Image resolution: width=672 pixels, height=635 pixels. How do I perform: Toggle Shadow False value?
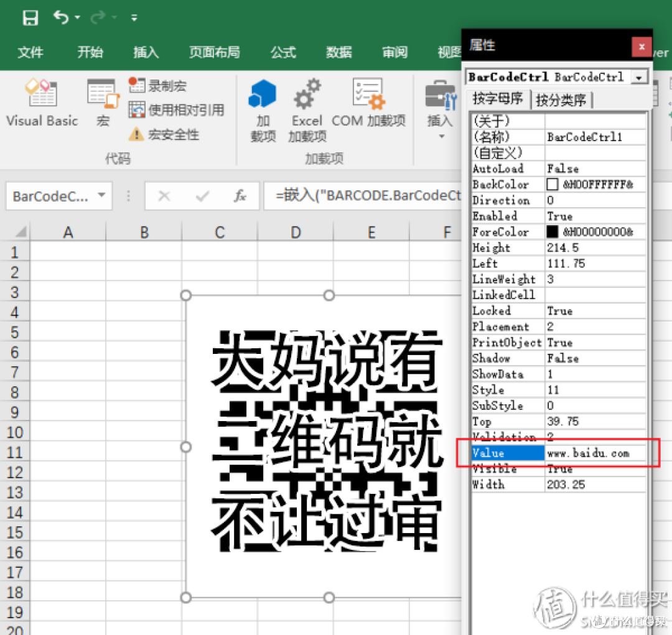pyautogui.click(x=595, y=358)
